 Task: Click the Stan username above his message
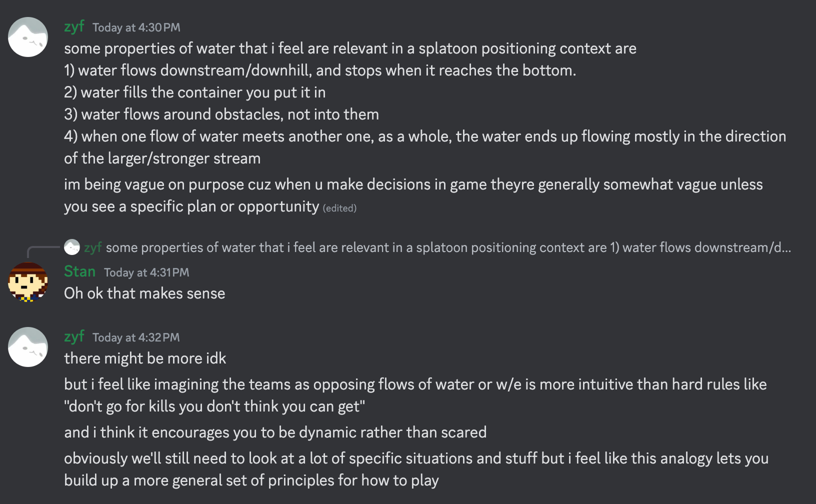coord(79,271)
